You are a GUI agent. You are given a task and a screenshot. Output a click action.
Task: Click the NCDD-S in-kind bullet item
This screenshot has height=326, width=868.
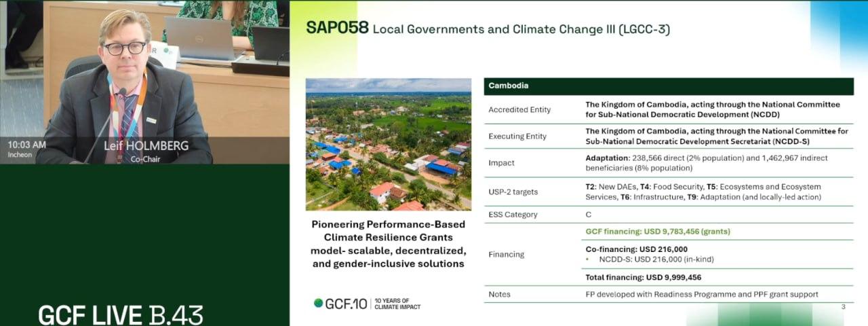656,259
